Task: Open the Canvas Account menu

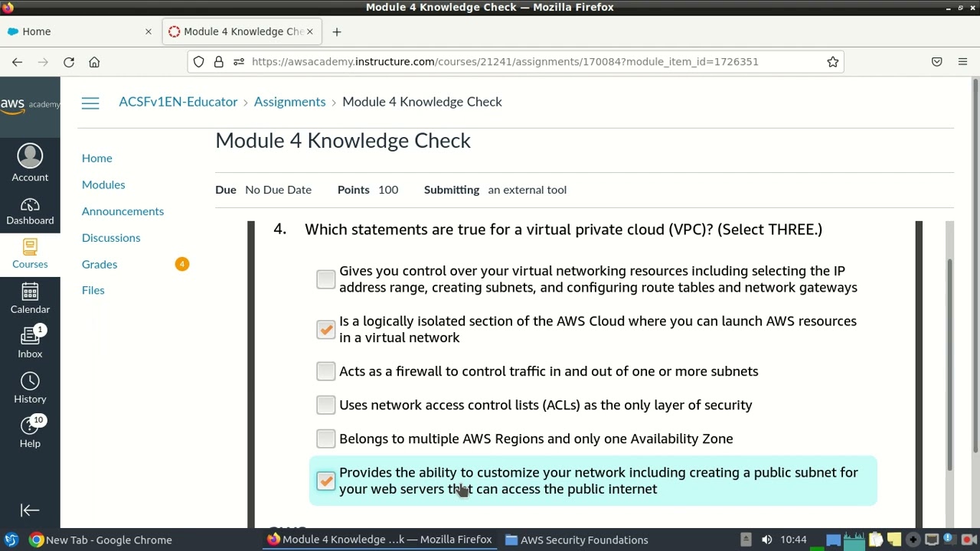Action: coord(30,164)
